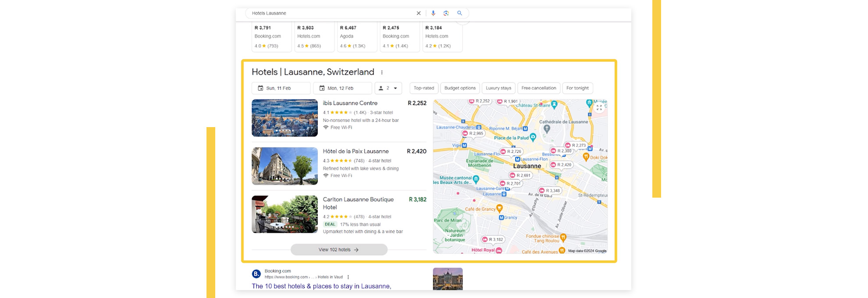Click the R 2,380 hotel pin
Image resolution: width=868 pixels, height=298 pixels.
[562, 151]
